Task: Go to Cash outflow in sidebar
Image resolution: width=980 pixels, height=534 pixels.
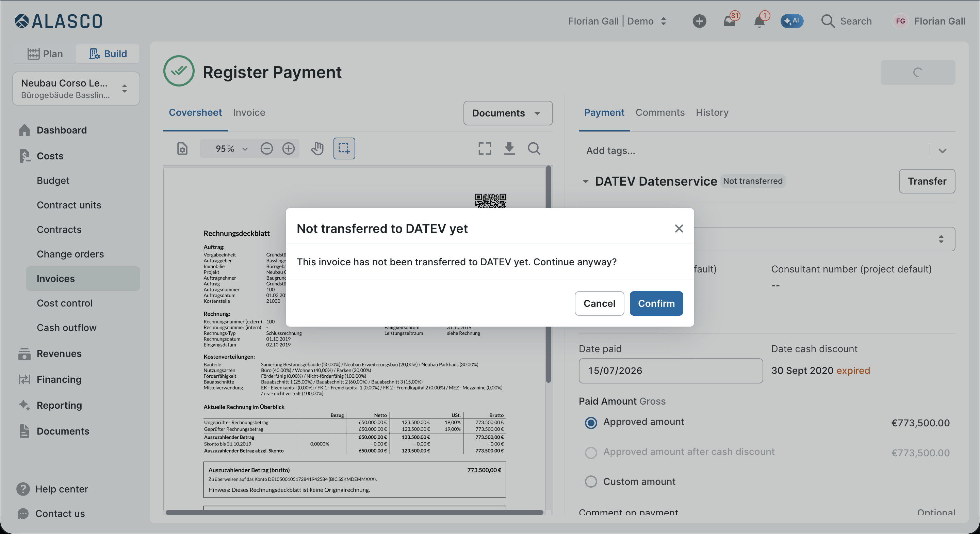Action: 67,328
